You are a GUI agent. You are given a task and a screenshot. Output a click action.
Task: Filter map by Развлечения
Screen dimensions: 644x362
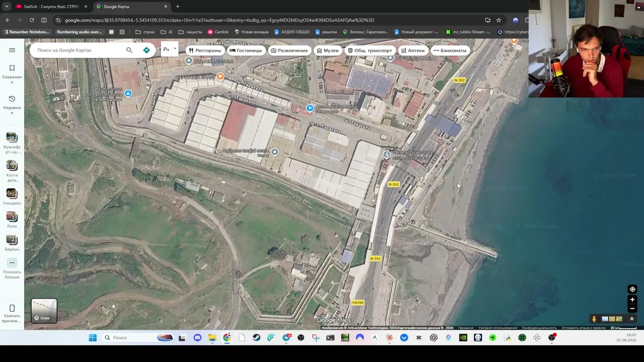289,50
